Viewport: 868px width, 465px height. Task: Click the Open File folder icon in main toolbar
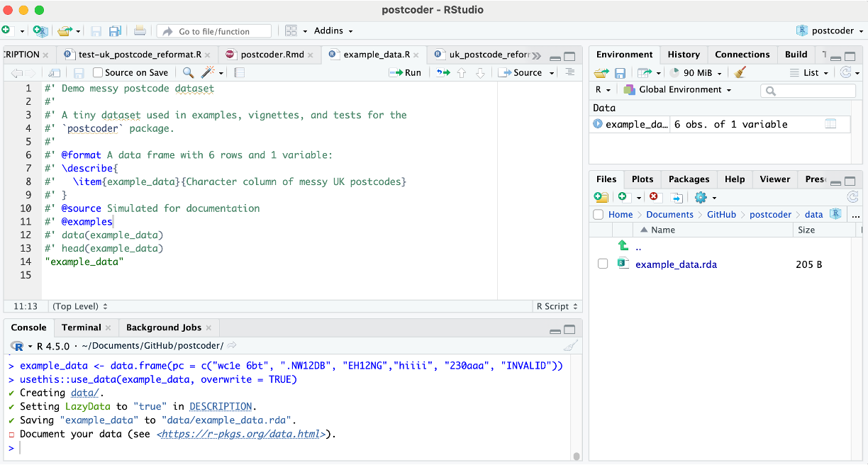coord(65,30)
